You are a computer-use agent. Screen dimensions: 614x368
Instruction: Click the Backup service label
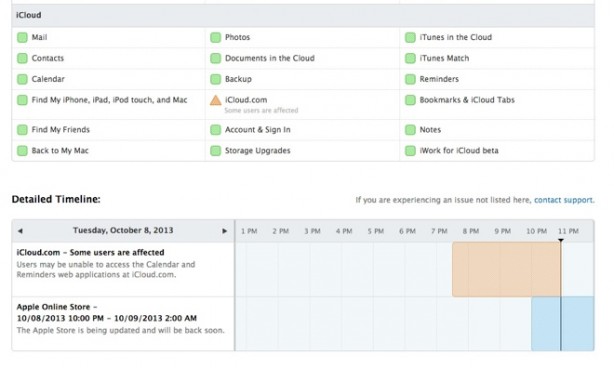pyautogui.click(x=238, y=79)
